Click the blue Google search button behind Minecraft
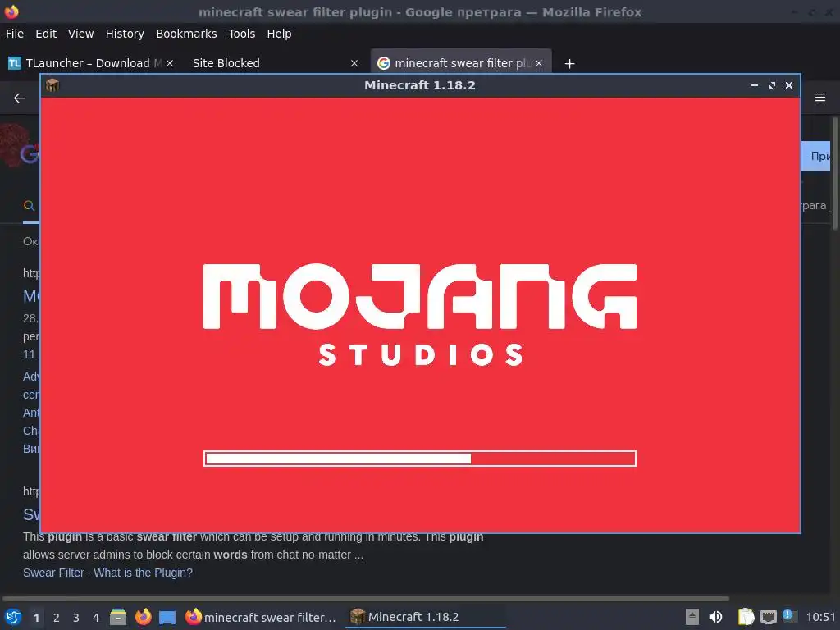840x630 pixels. click(x=816, y=156)
